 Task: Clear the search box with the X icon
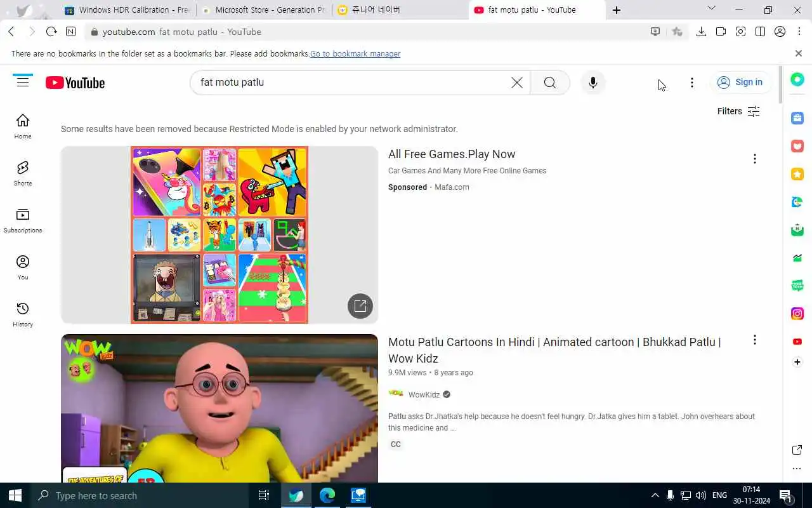click(x=517, y=83)
